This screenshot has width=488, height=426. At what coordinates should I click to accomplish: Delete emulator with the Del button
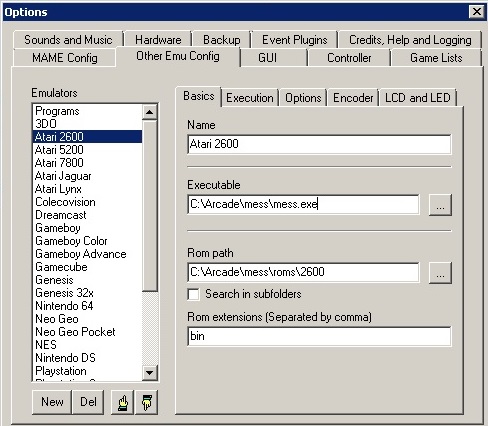click(88, 402)
